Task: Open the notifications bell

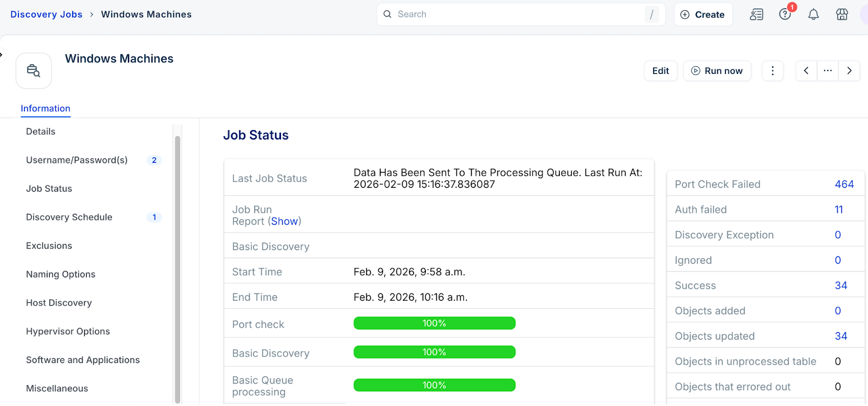Action: click(x=813, y=15)
